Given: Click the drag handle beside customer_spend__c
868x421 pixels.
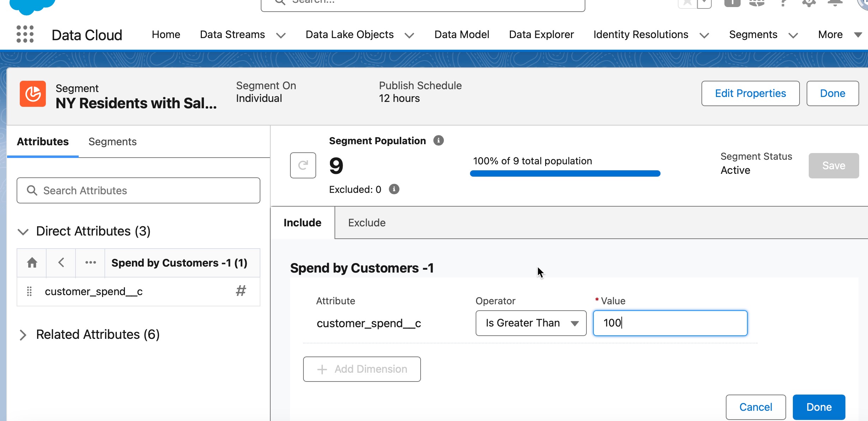Looking at the screenshot, I should tap(29, 292).
